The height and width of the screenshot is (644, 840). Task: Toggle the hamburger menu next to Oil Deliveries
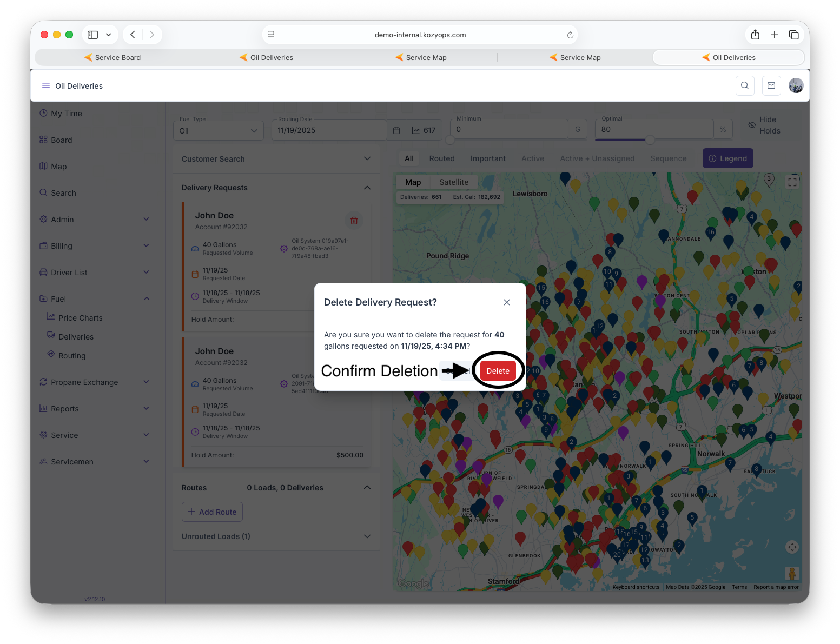coord(46,86)
